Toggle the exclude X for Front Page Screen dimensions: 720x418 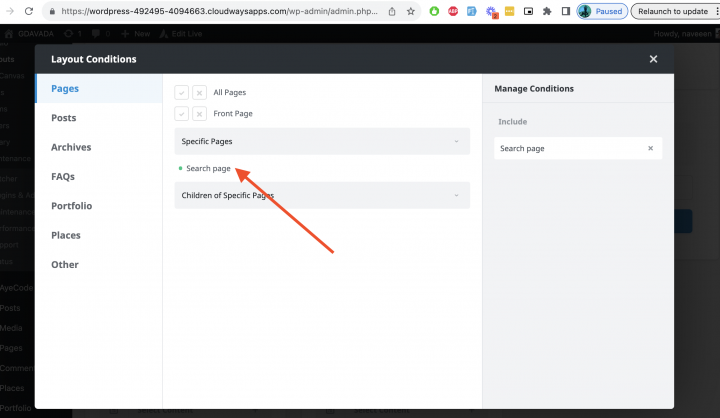click(x=199, y=114)
